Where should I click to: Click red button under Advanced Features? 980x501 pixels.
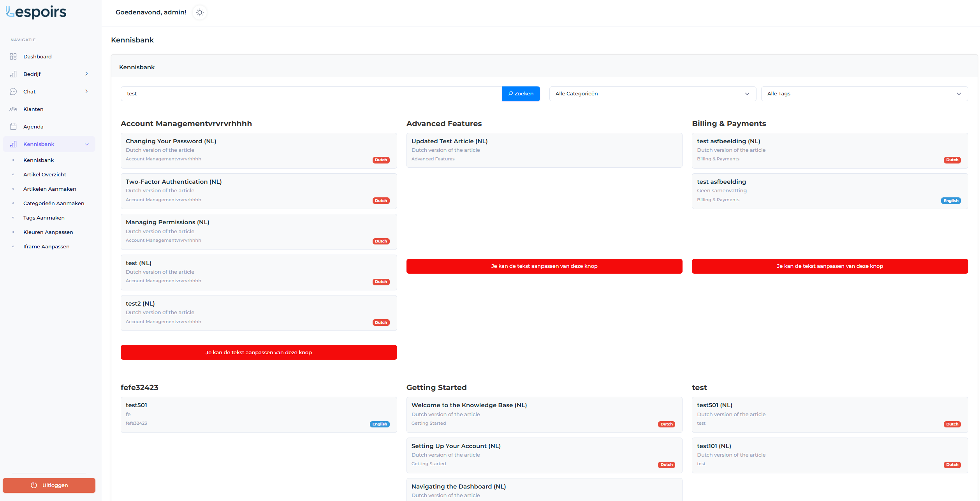click(544, 266)
